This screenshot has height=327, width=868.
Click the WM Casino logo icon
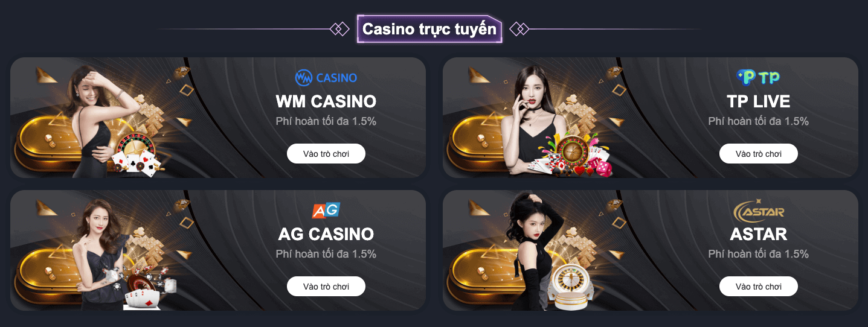[x=326, y=77]
